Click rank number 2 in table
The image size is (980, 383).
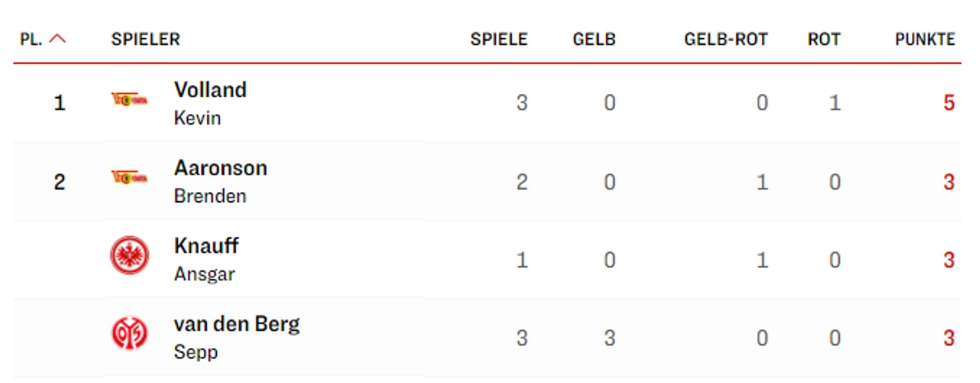[x=60, y=182]
